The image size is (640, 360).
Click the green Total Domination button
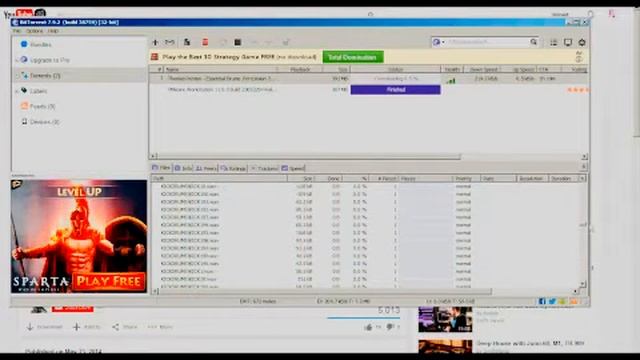pyautogui.click(x=353, y=57)
